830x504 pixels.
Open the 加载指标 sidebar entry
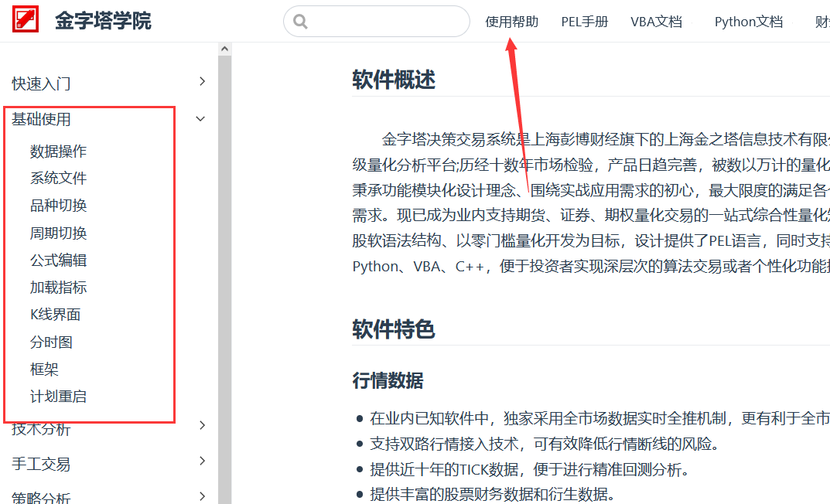[58, 288]
